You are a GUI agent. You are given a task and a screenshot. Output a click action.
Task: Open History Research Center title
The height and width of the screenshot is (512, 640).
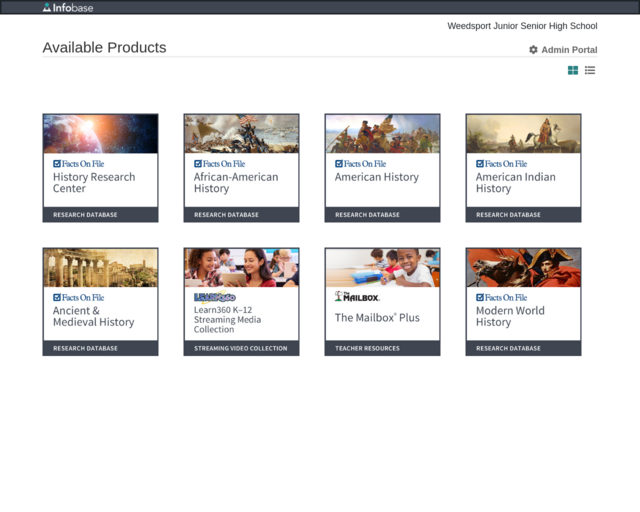point(94,183)
